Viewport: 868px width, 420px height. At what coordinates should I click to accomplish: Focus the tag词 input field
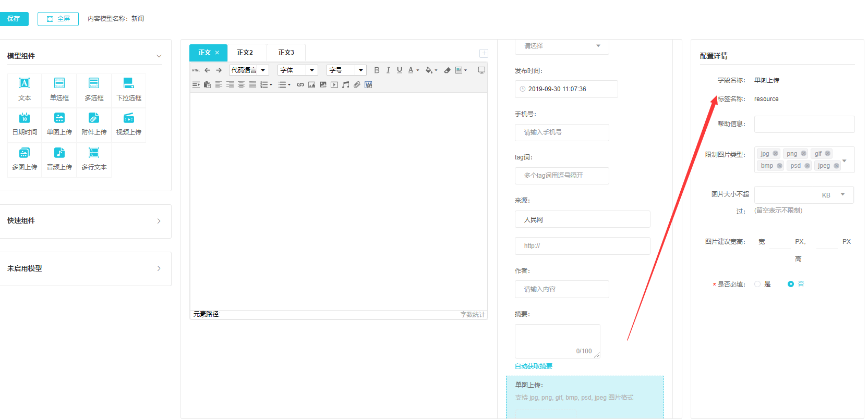[562, 176]
